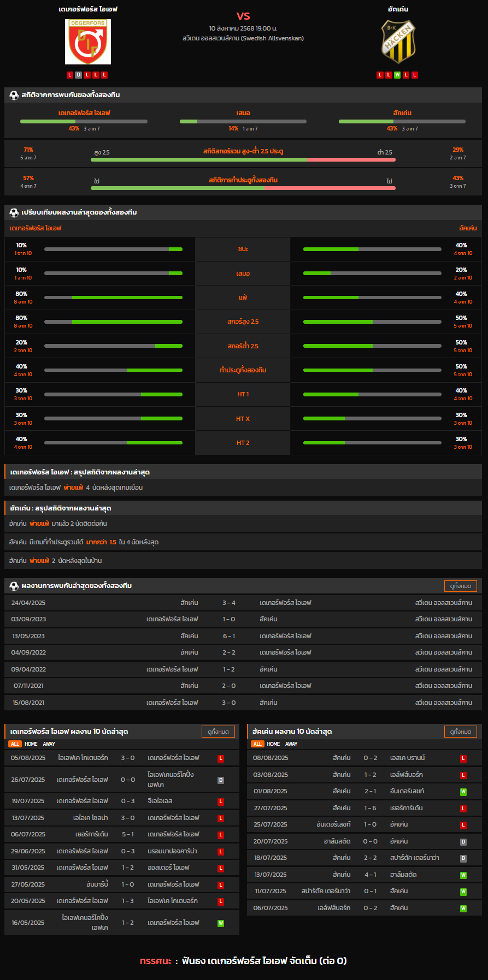Image resolution: width=488 pixels, height=980 pixels.
Task: Select HOME tab in Häcken results panel
Action: pyautogui.click(x=273, y=744)
